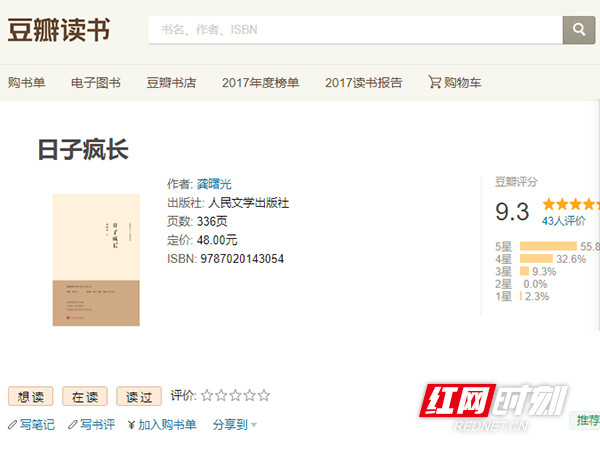Click the publisher text 人民文学出版社
600x453 pixels.
click(248, 203)
